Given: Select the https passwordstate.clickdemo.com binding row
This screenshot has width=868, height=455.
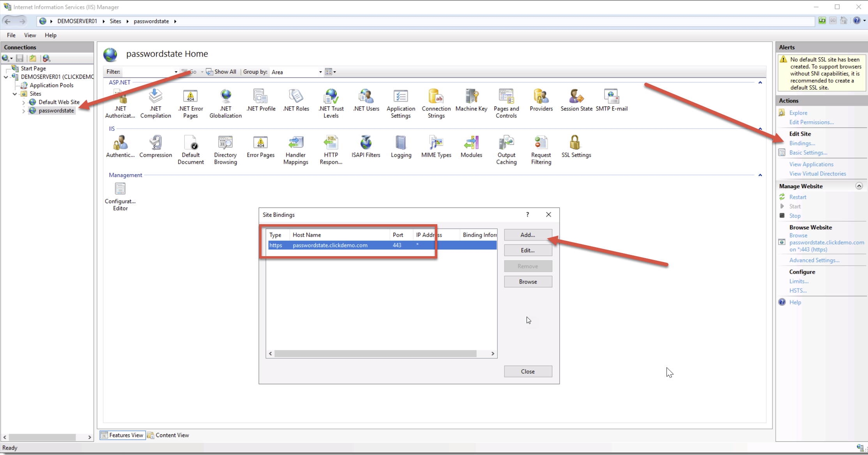Looking at the screenshot, I should coord(382,245).
